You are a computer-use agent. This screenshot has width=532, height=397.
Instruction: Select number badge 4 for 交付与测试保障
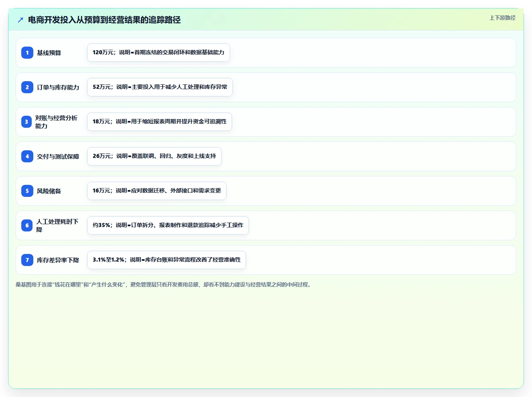coord(27,156)
